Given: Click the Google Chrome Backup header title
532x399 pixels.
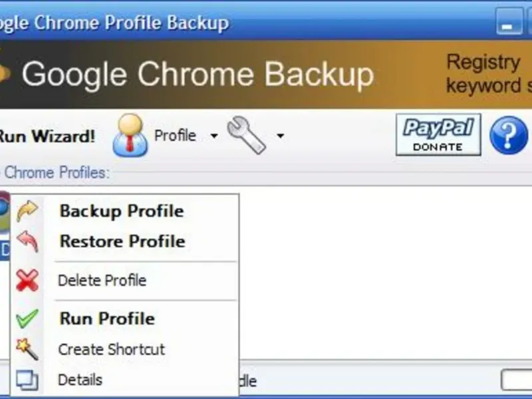Looking at the screenshot, I should (x=198, y=74).
